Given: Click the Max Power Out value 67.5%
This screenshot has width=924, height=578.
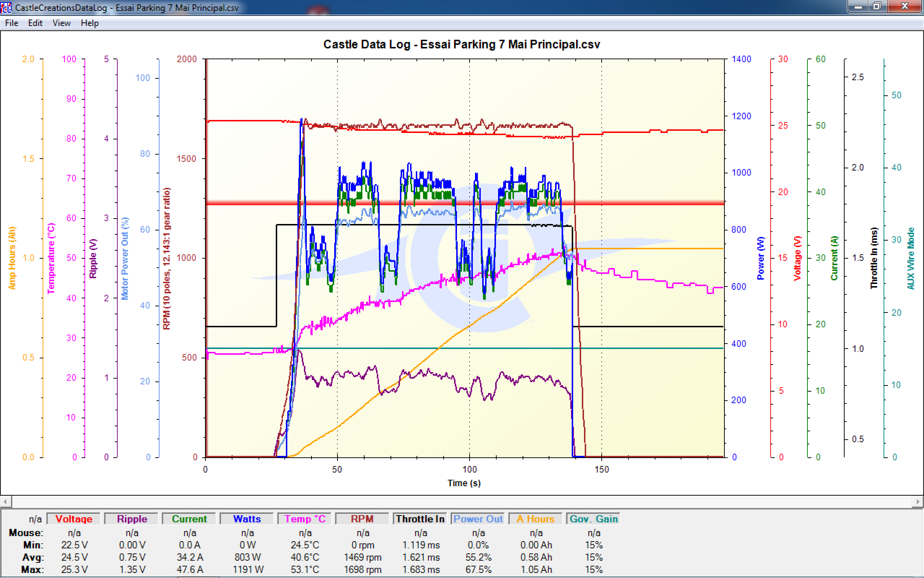Looking at the screenshot, I should [478, 569].
